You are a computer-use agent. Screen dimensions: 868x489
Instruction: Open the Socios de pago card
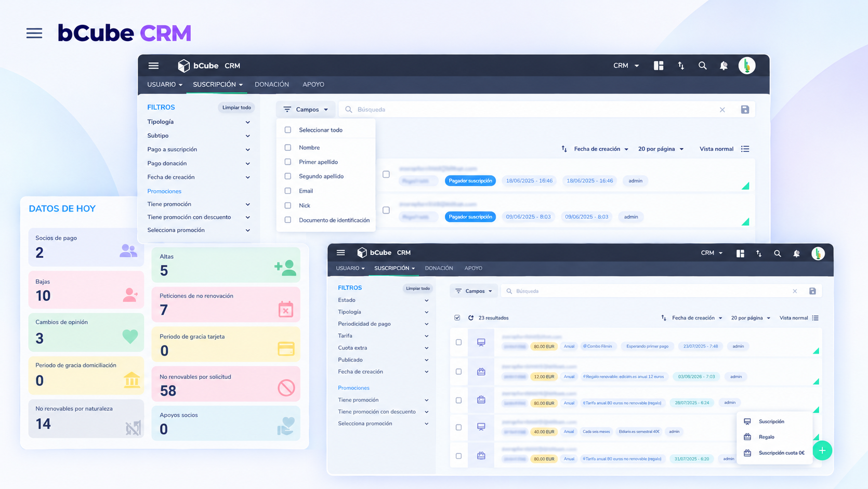tap(86, 246)
